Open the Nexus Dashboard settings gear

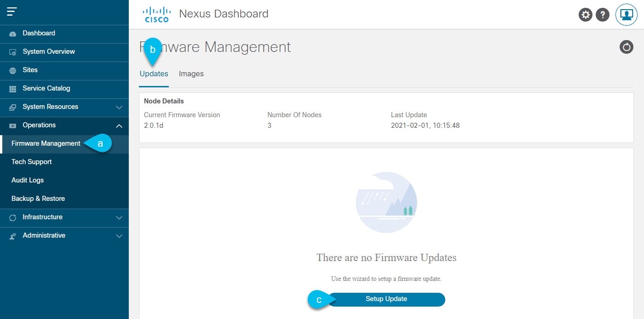click(x=585, y=14)
